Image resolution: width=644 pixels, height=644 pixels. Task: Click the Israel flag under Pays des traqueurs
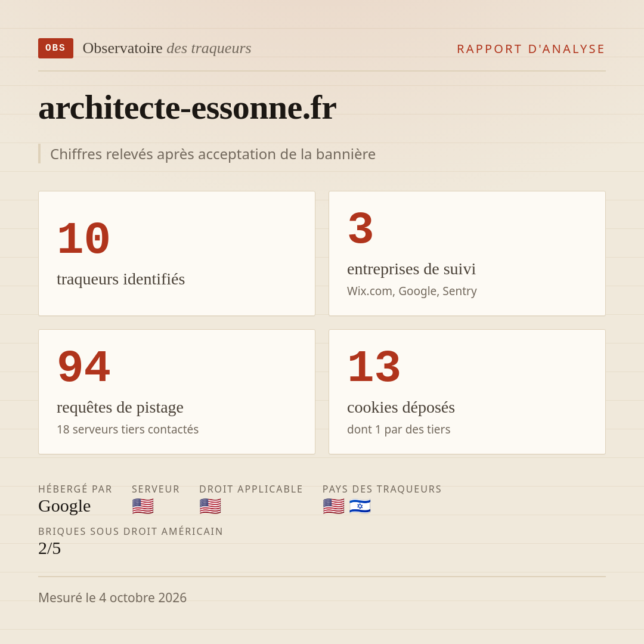pyautogui.click(x=360, y=506)
